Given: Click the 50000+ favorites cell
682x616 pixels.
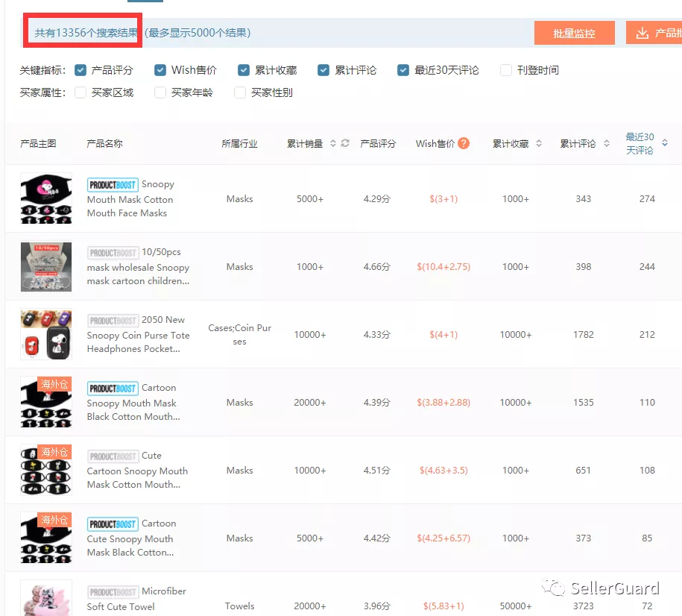Looking at the screenshot, I should point(516,606).
